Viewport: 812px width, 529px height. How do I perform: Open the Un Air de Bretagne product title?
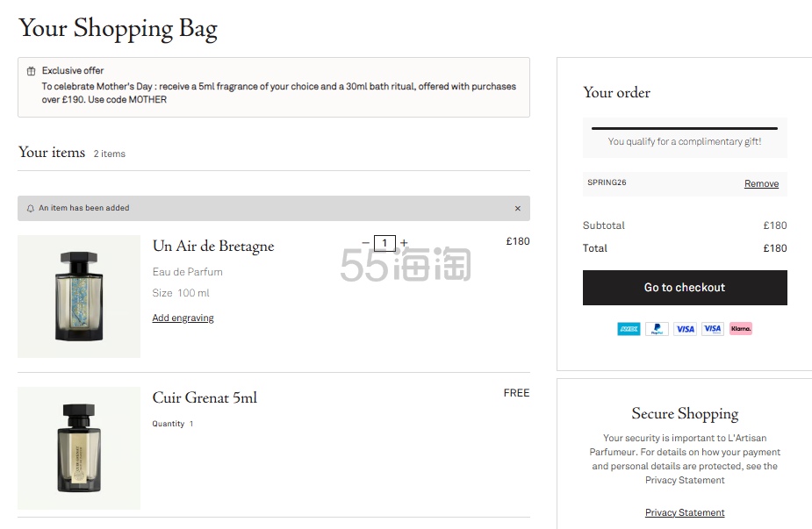pyautogui.click(x=213, y=247)
